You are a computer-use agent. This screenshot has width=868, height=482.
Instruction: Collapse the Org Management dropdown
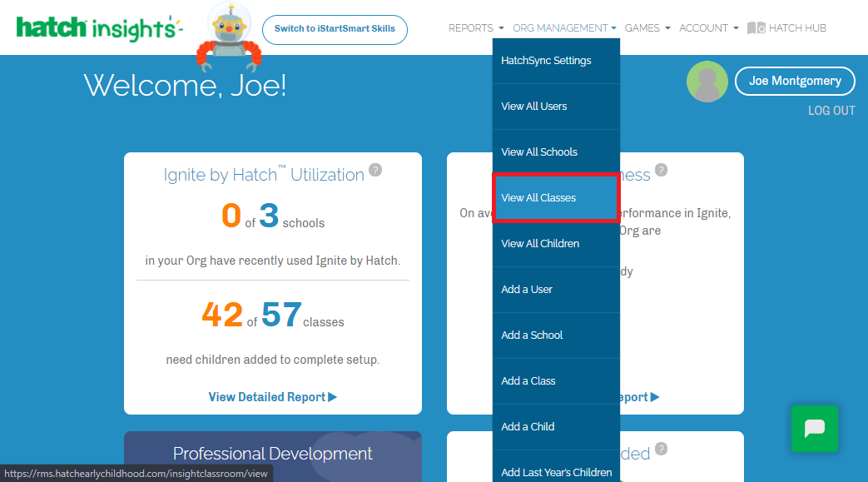(x=564, y=28)
